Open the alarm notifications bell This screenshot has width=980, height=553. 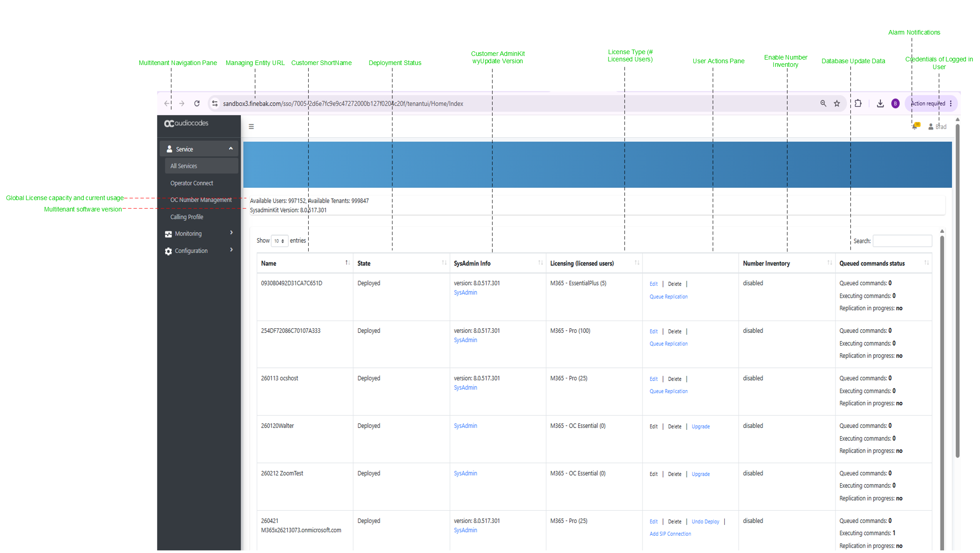[915, 126]
